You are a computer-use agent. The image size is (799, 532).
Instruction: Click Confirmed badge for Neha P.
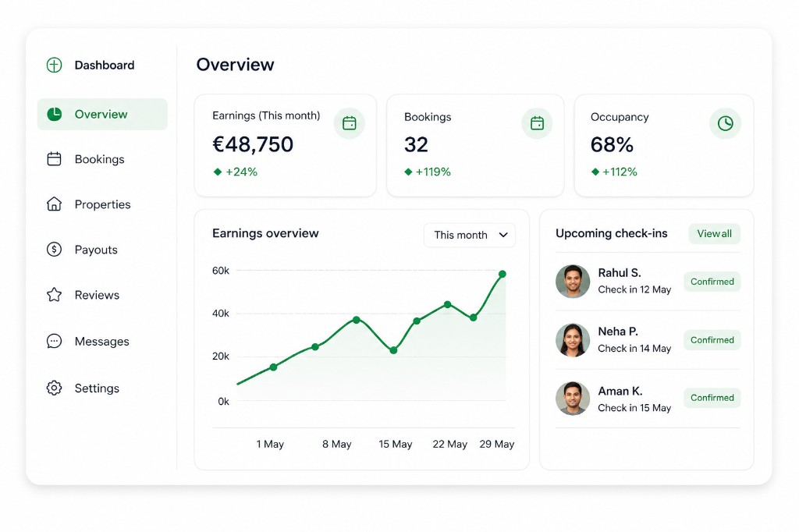[x=712, y=340]
